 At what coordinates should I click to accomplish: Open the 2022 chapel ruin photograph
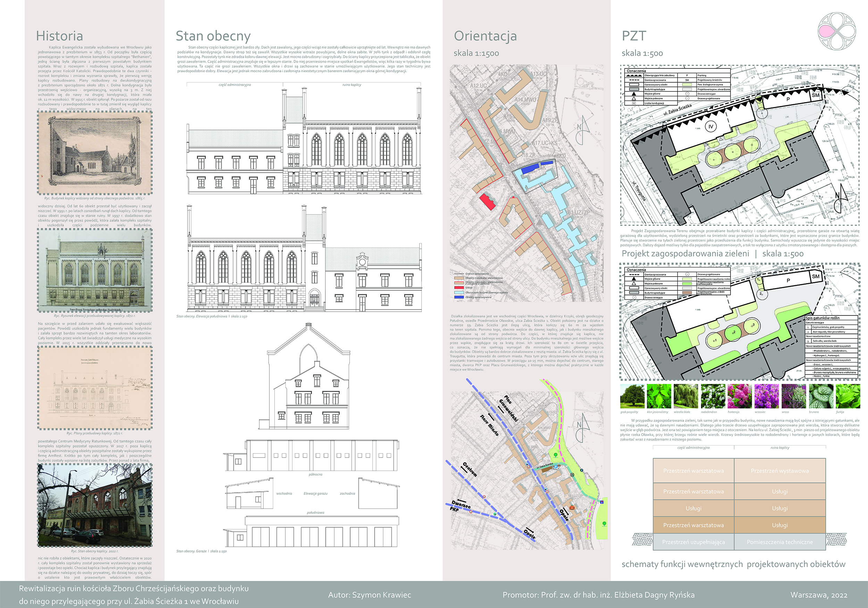coord(95,506)
